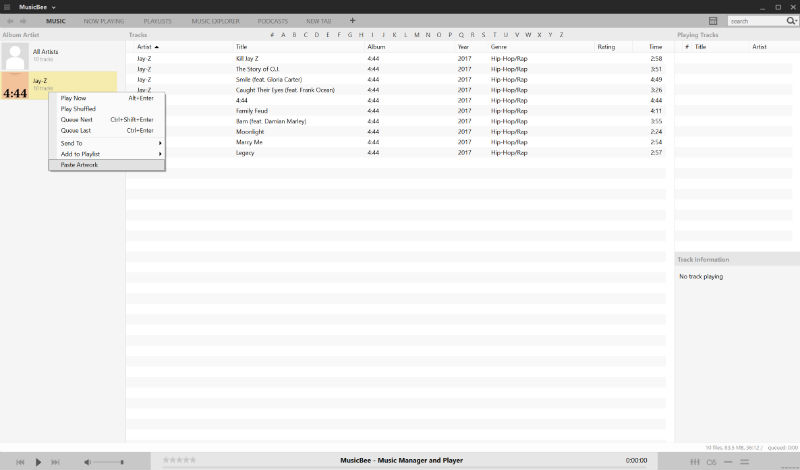This screenshot has height=470, width=800.
Task: Choose Paste Artwork from the context menu
Action: (x=79, y=164)
